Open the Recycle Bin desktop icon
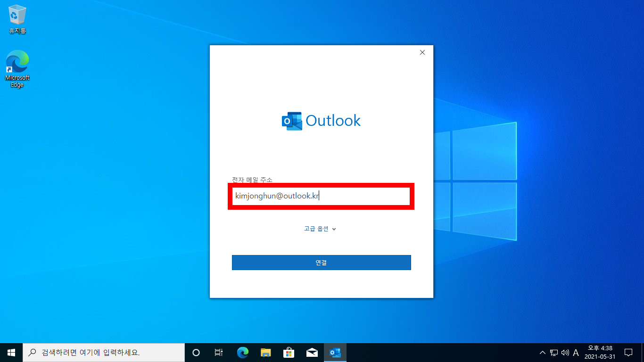Screen dimensions: 644x362 click(x=17, y=20)
